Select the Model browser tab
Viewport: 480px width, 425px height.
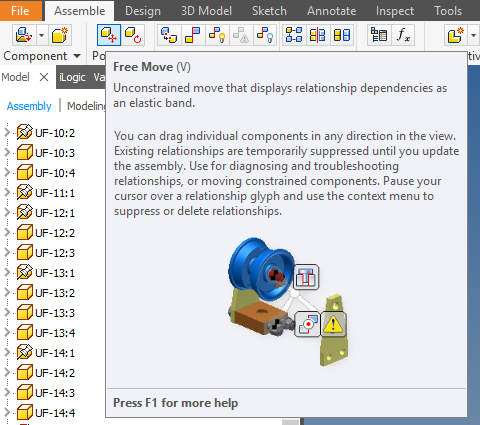(x=15, y=77)
